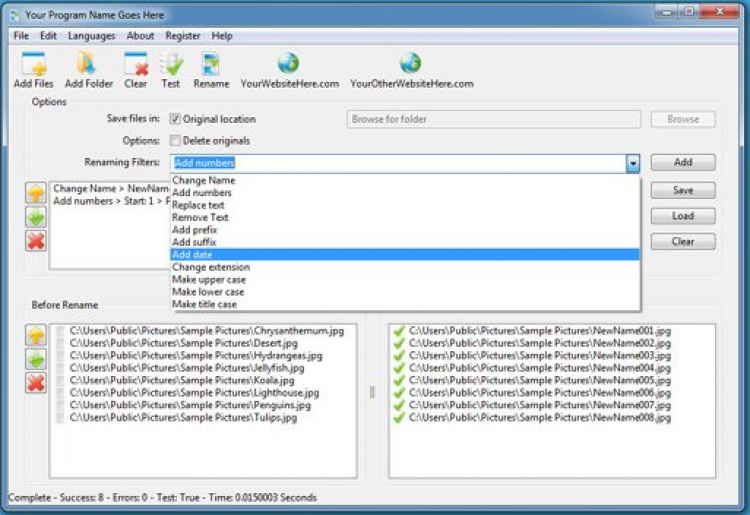Click the Rename toolbar icon
Viewport: 750px width, 515px height.
211,64
